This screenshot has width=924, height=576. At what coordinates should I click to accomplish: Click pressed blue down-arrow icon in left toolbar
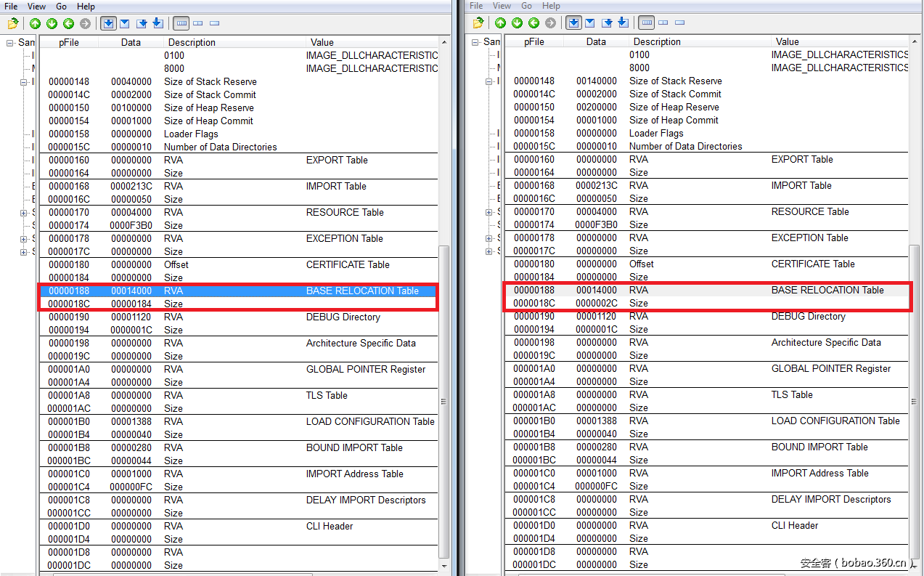tap(107, 23)
